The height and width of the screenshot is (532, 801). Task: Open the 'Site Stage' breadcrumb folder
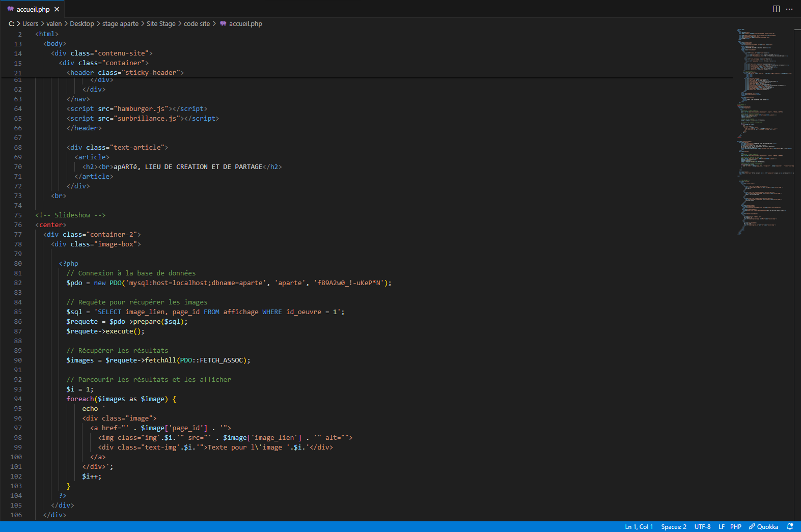click(161, 24)
